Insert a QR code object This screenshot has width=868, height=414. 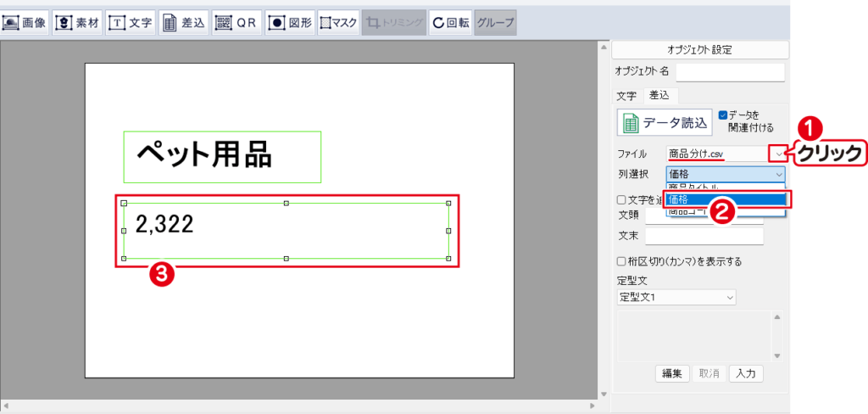(236, 23)
